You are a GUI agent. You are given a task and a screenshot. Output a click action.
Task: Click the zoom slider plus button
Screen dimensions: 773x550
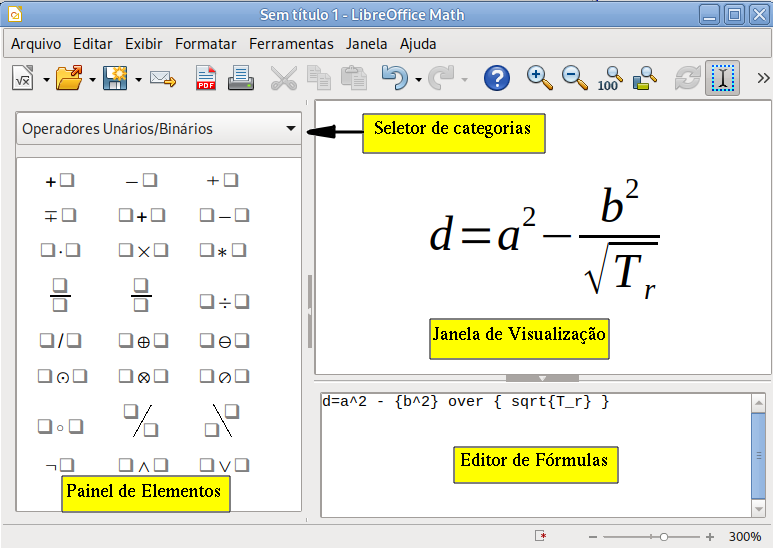coord(709,537)
